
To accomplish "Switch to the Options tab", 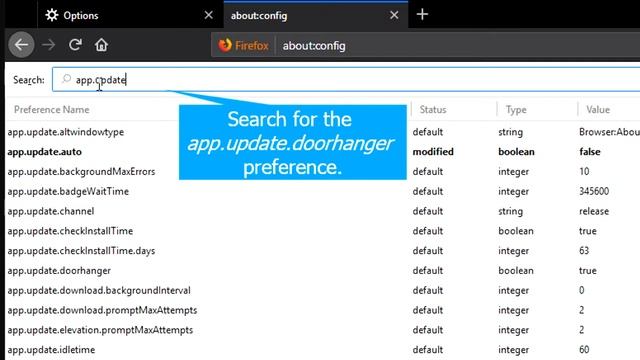I will 130,15.
